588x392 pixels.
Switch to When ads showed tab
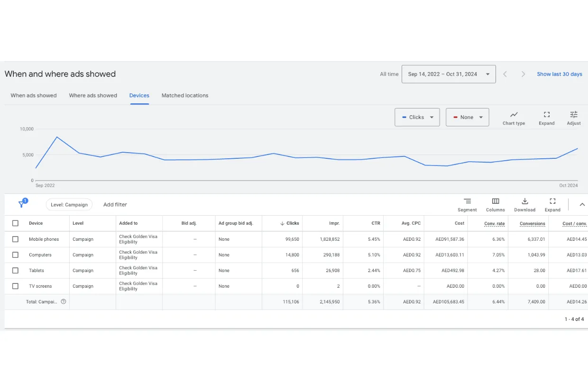[x=34, y=95]
